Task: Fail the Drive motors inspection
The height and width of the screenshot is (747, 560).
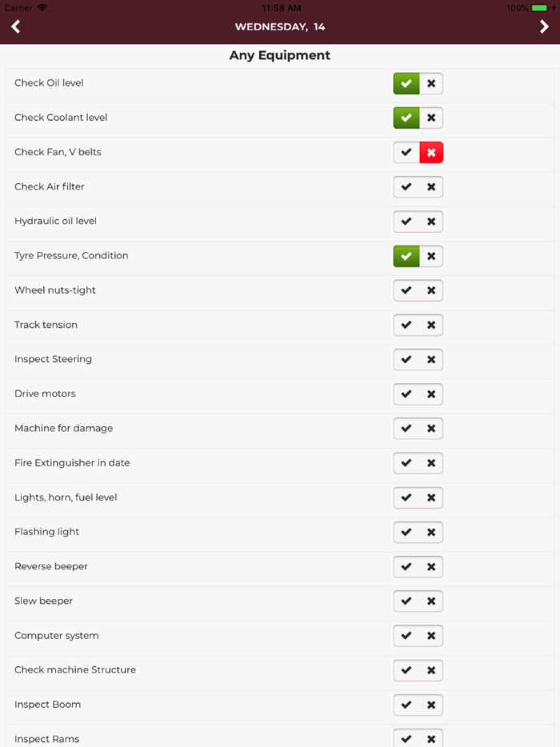Action: point(431,393)
